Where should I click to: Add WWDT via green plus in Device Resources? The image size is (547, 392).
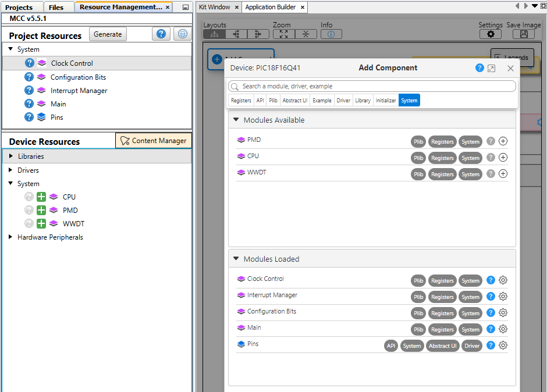pos(41,224)
